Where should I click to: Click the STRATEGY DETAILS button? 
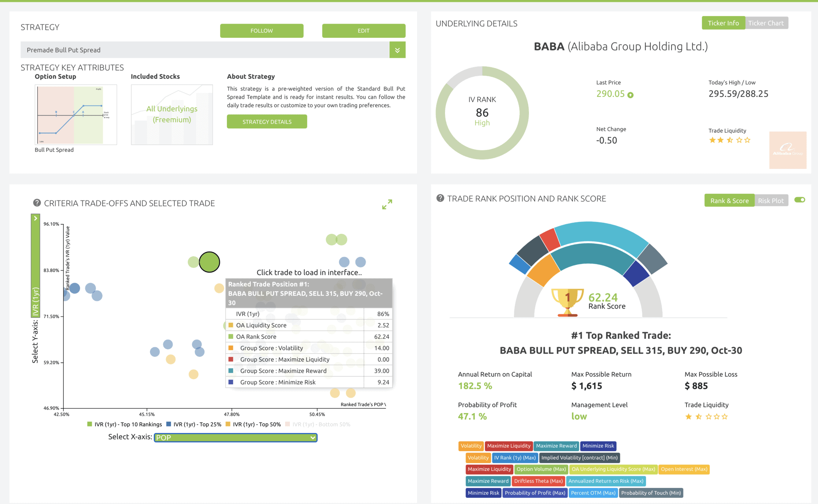(267, 122)
